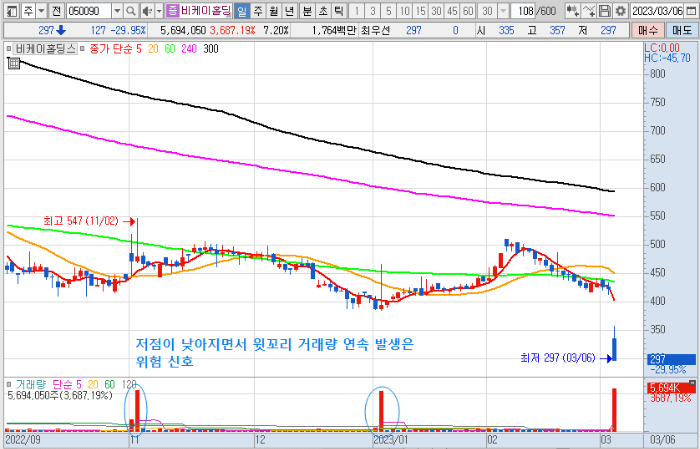Click the 전 button in toolbar
This screenshot has height=449, width=700.
tap(56, 11)
